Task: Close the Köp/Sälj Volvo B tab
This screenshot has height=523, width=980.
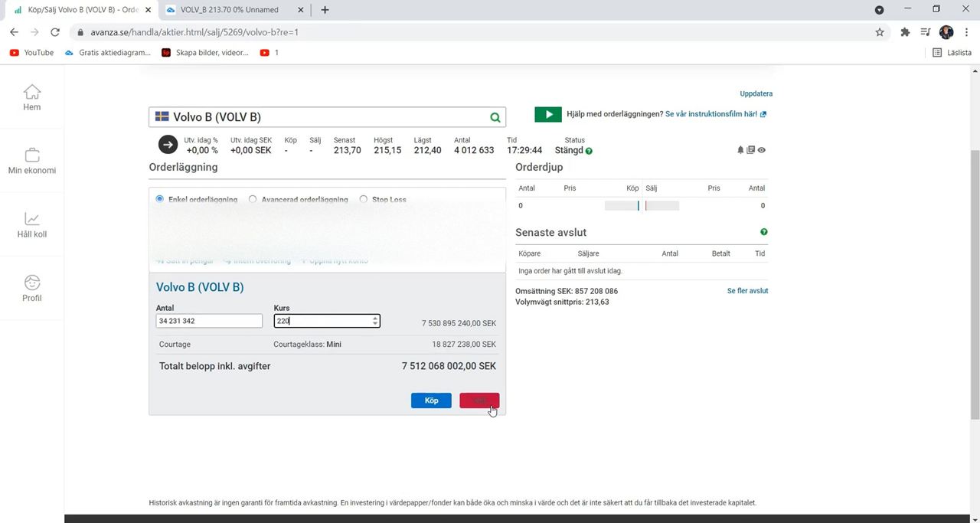Action: tap(148, 10)
